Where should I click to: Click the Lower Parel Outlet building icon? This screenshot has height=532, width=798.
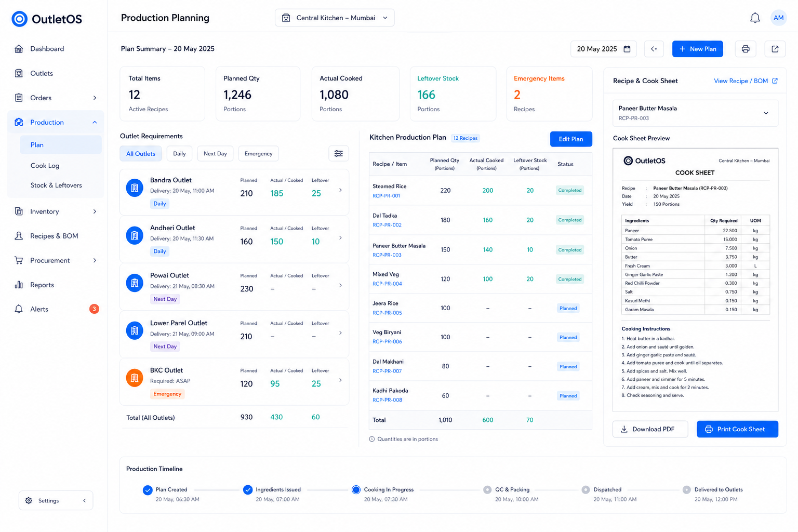pyautogui.click(x=135, y=330)
